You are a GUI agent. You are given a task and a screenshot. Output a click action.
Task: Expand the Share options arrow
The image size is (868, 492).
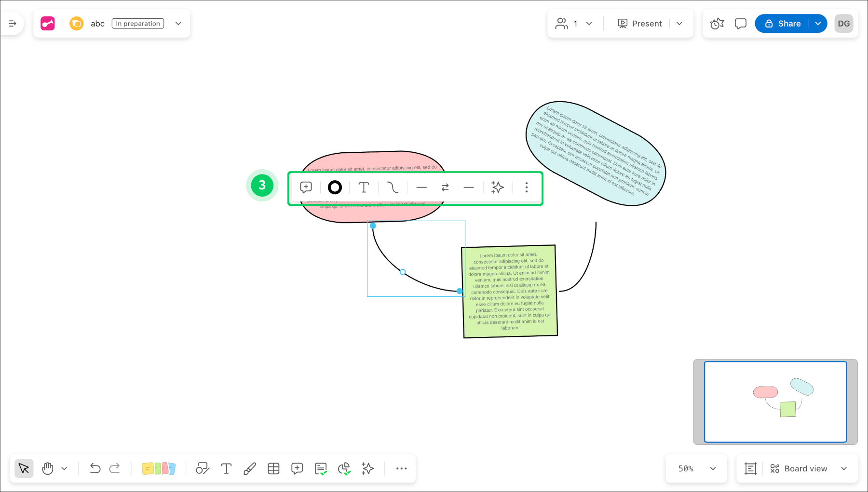tap(818, 24)
